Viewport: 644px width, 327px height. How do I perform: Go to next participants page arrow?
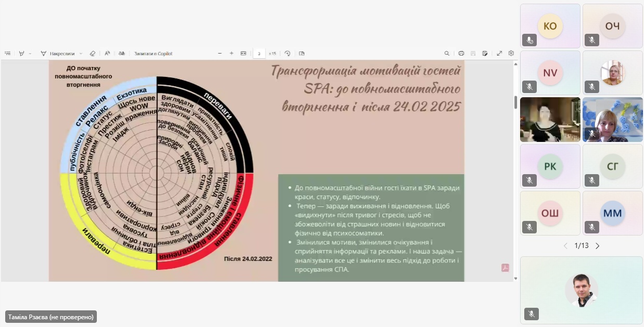coord(598,246)
